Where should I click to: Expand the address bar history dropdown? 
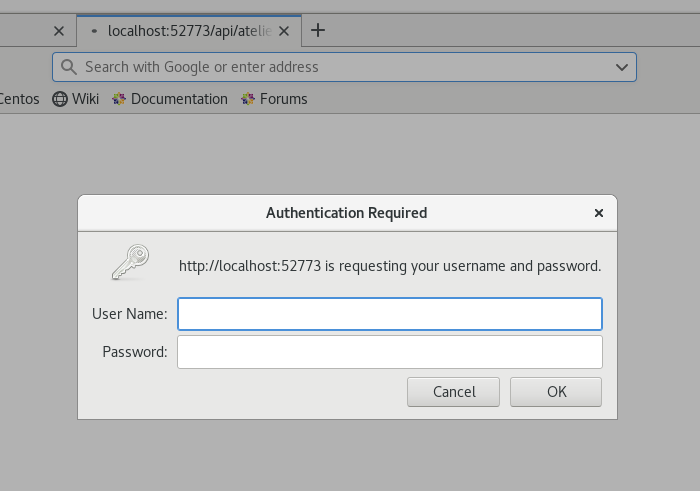click(622, 67)
